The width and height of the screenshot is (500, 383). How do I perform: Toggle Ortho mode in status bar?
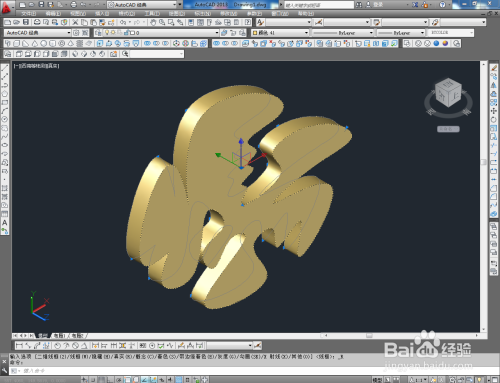click(x=110, y=379)
